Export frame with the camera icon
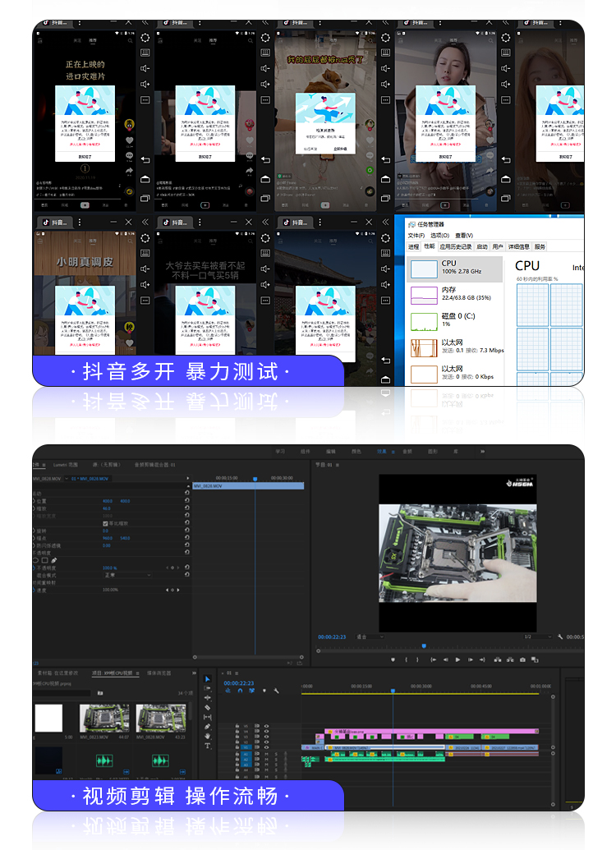 click(522, 659)
